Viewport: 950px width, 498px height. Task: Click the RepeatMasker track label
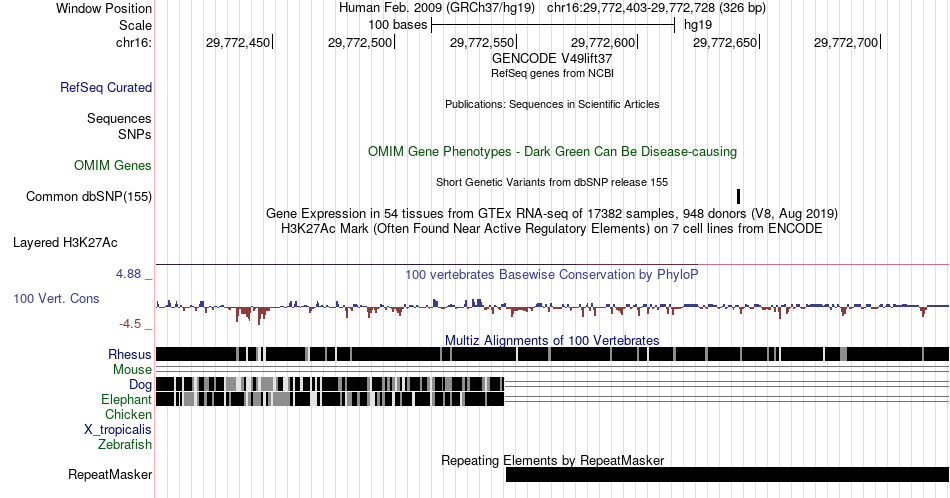(110, 474)
